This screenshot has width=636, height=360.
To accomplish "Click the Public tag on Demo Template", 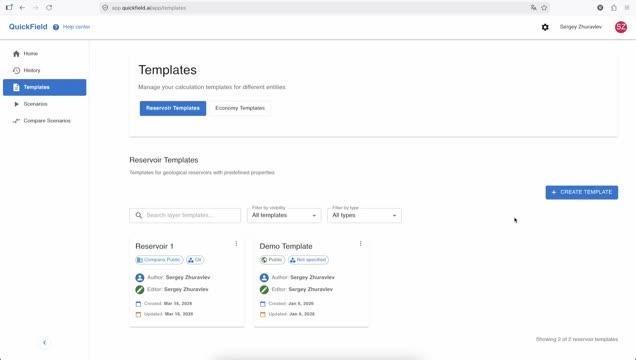I will (x=272, y=260).
